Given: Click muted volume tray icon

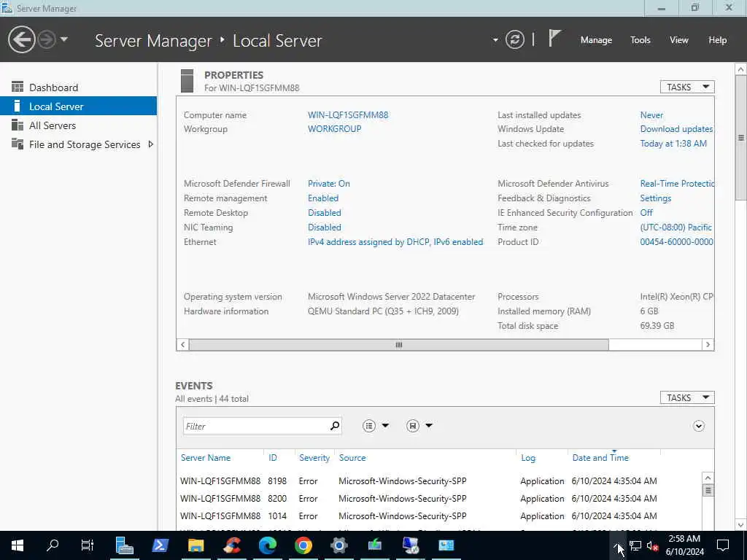Looking at the screenshot, I should [652, 545].
